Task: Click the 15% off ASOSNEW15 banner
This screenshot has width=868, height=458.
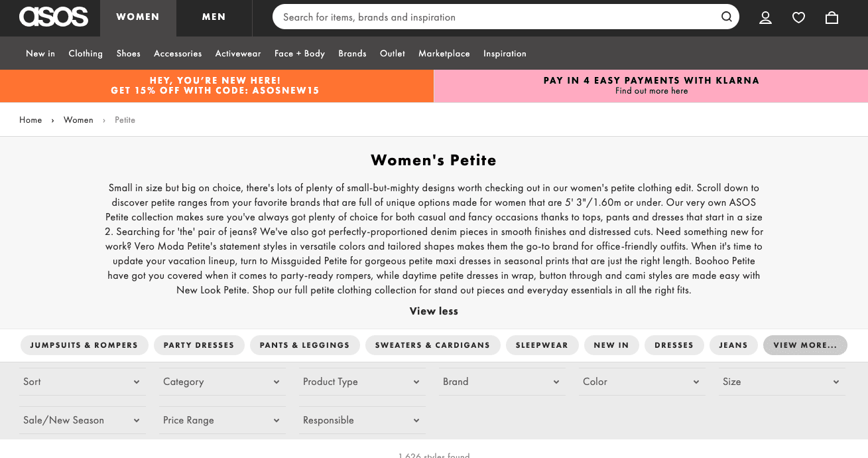Action: tap(216, 86)
